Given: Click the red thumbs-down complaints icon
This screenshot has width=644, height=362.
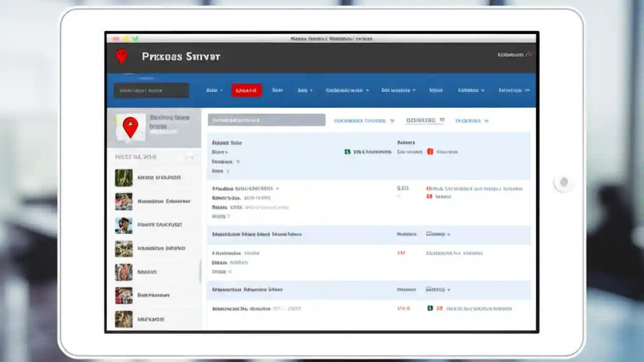Looking at the screenshot, I should click(430, 151).
